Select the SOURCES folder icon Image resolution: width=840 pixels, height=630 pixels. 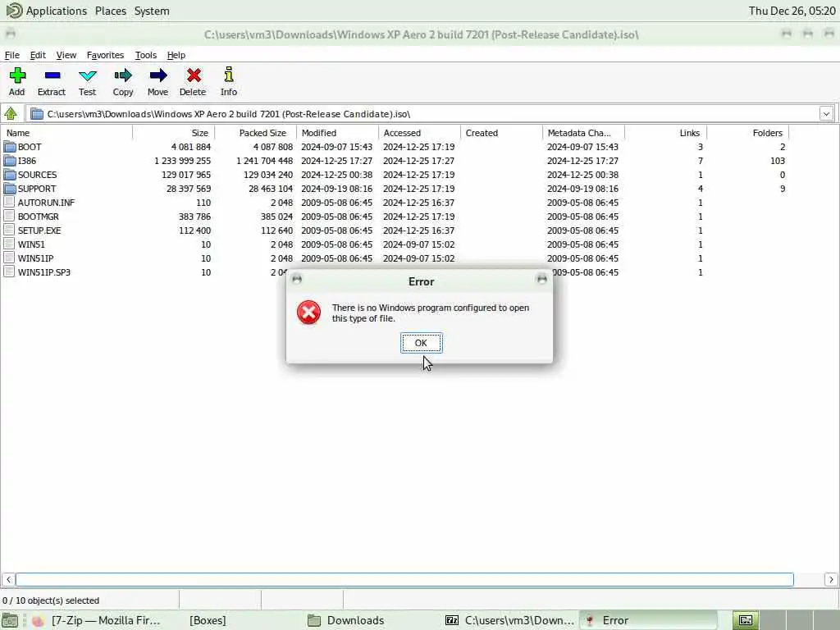10,175
